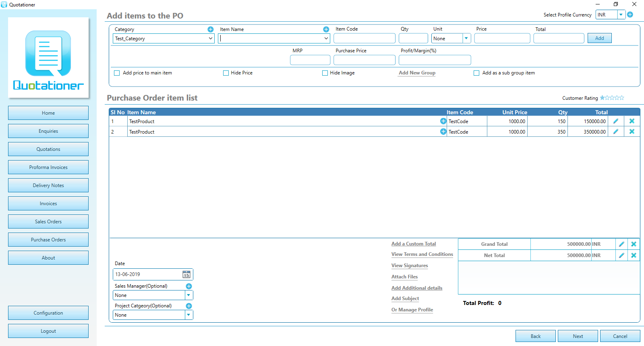644x346 pixels.
Task: Click the Quotationer logo image
Action: [48, 58]
